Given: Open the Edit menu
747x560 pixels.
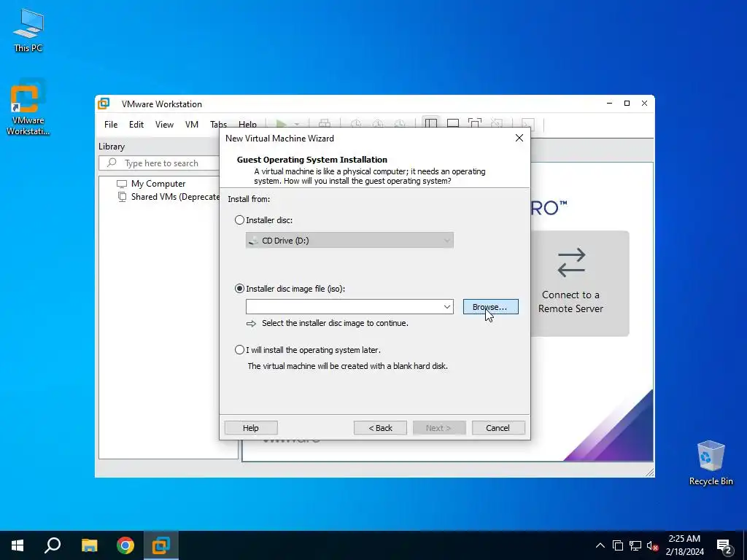Looking at the screenshot, I should 136,124.
